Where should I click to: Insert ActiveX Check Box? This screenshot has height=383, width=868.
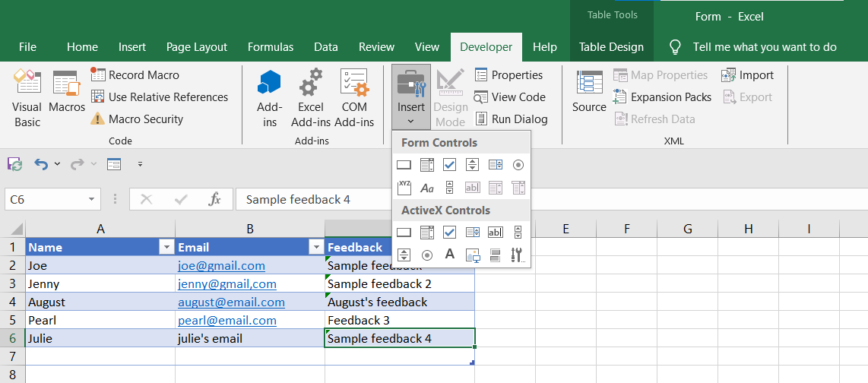[449, 233]
